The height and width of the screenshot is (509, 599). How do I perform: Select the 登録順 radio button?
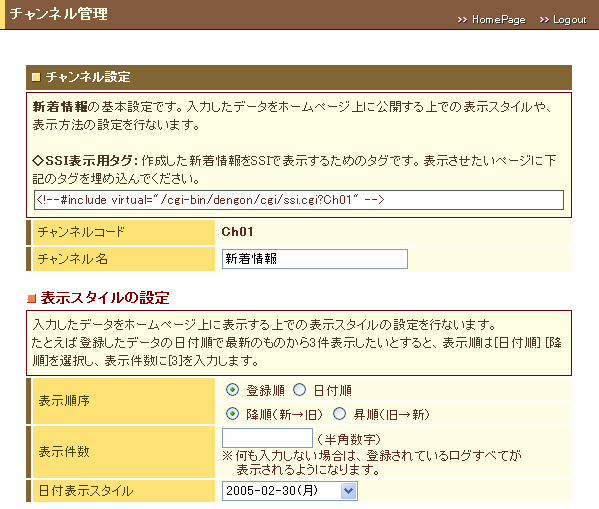232,390
